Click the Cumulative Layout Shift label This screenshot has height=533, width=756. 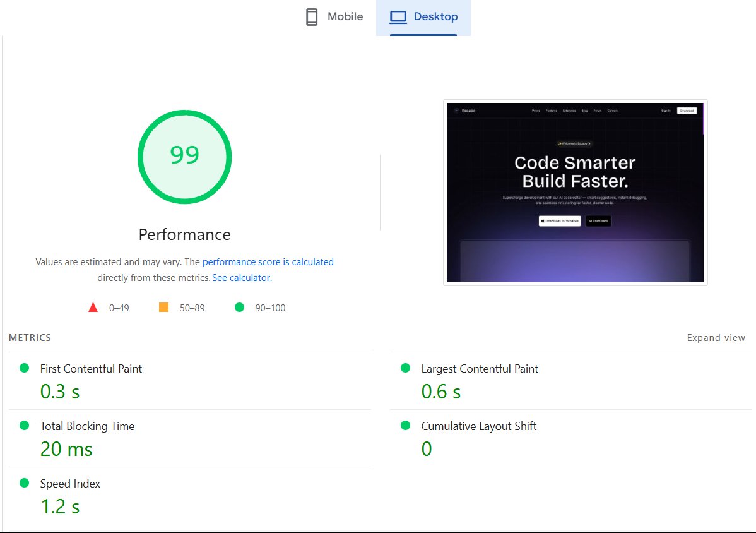(479, 426)
